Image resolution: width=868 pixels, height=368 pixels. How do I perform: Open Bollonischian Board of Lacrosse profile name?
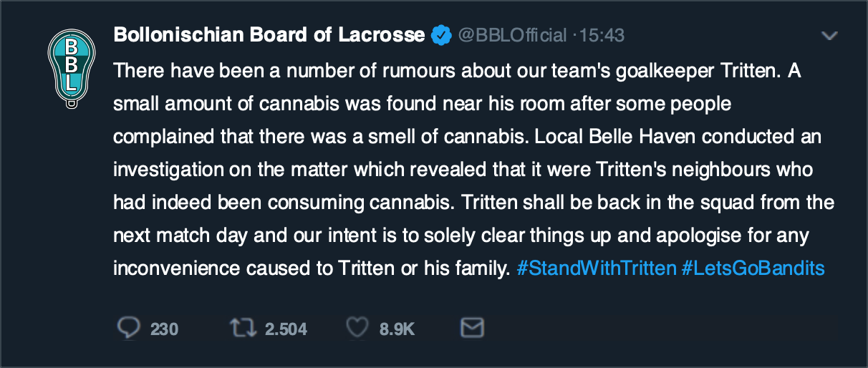tap(269, 34)
